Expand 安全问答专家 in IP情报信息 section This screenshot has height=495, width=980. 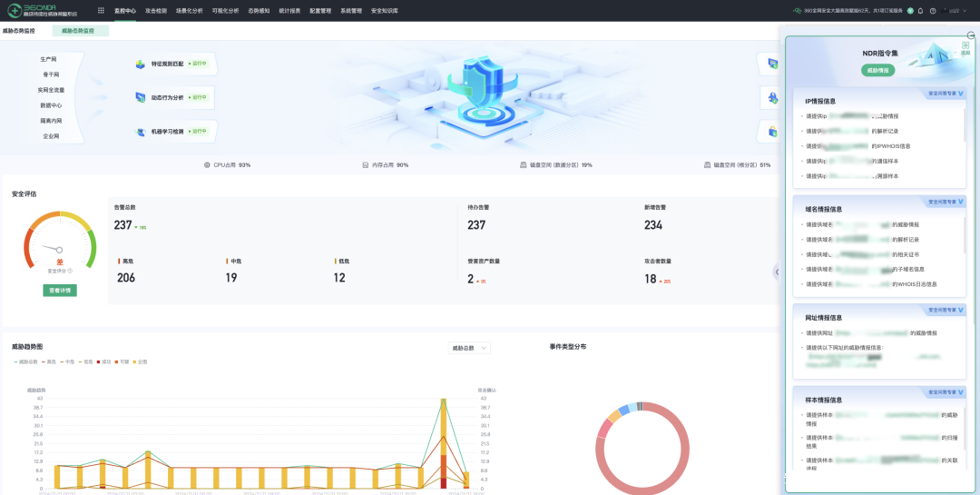pos(946,94)
